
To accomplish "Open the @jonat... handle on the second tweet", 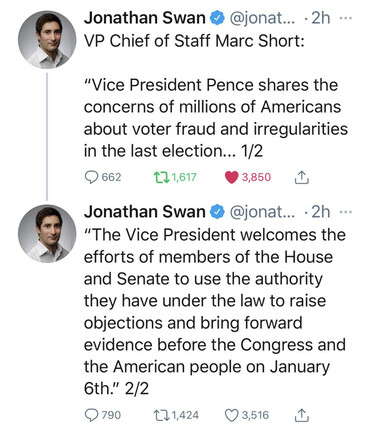I will pos(262,212).
